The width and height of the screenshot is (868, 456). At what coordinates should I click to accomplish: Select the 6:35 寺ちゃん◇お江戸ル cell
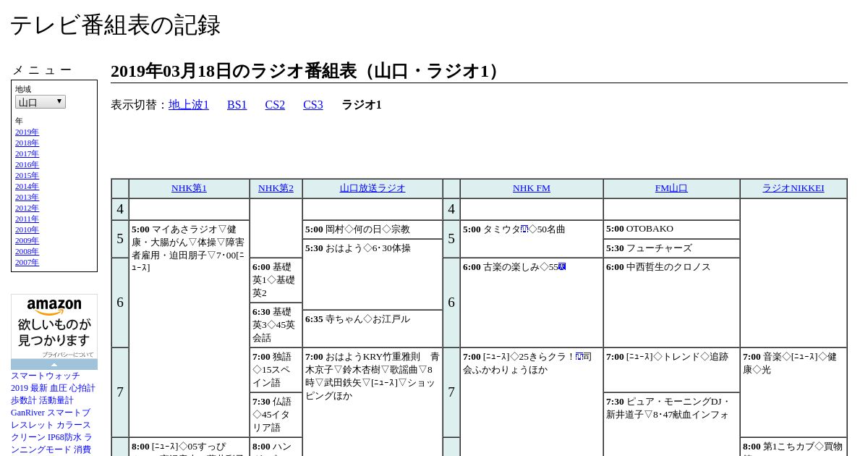coord(373,329)
